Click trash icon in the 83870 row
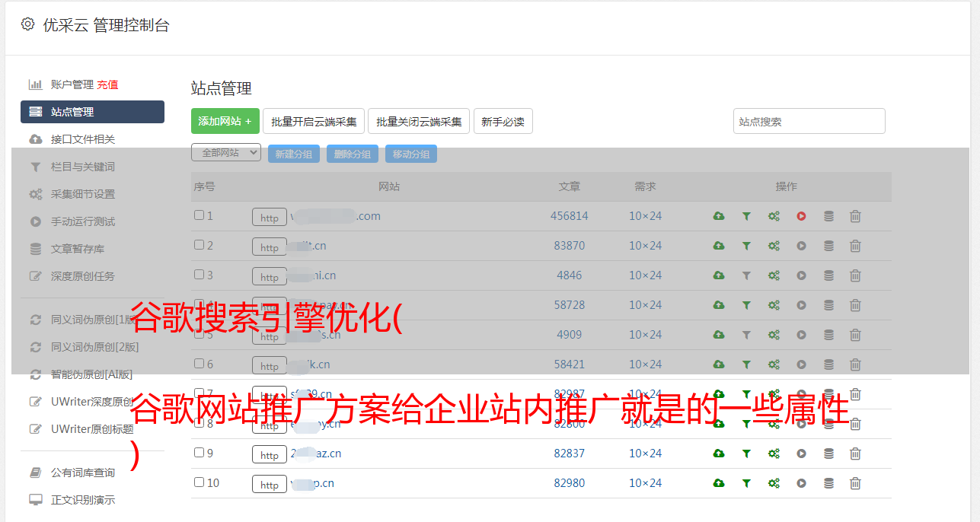The height and width of the screenshot is (522, 980). tap(855, 246)
